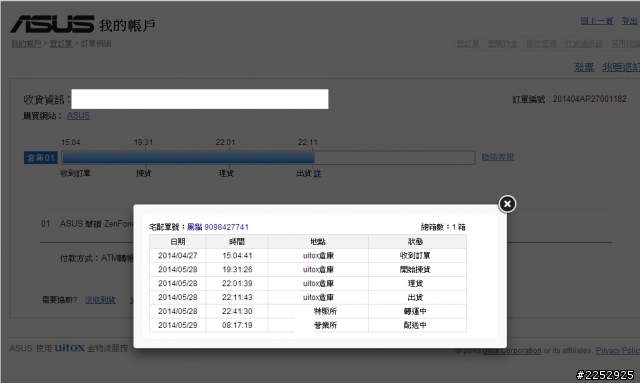Select the 倉庫01 label
Viewport: 640px width, 383px height.
click(40, 158)
